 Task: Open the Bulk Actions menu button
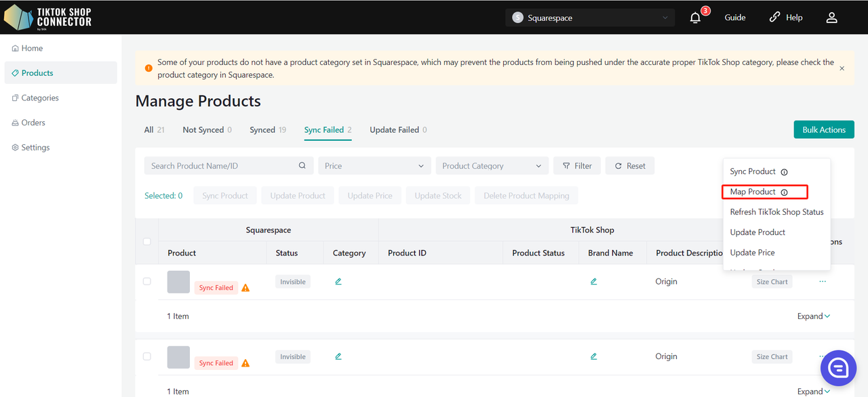[x=824, y=129]
